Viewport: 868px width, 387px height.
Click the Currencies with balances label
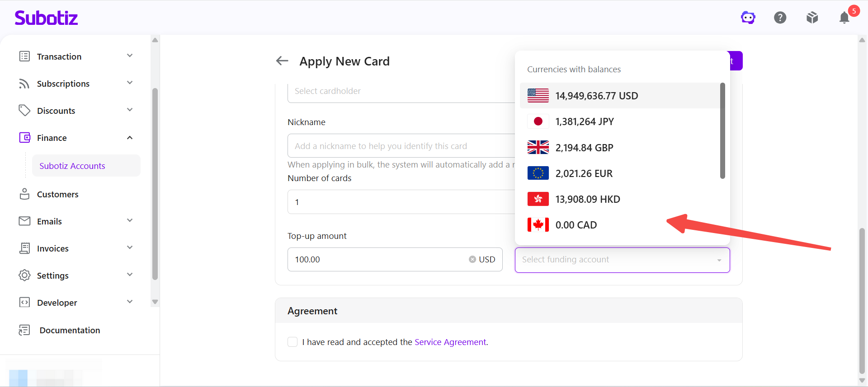click(574, 69)
